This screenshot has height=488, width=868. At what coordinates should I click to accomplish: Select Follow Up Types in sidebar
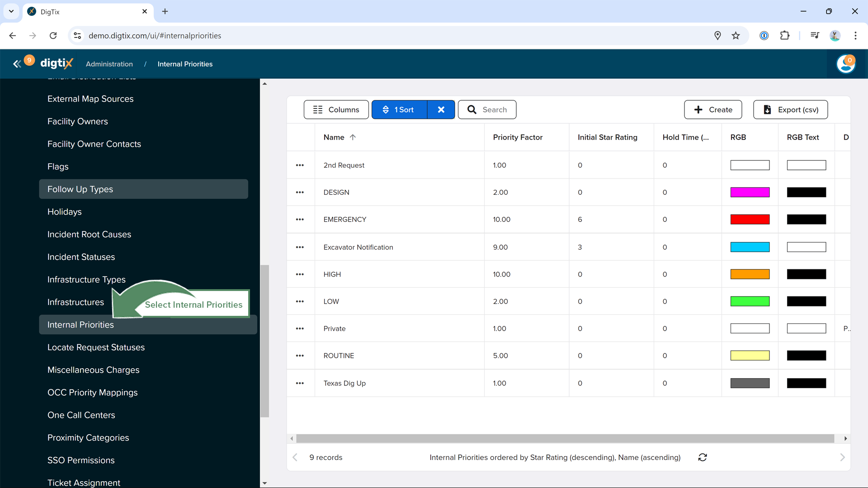[80, 189]
